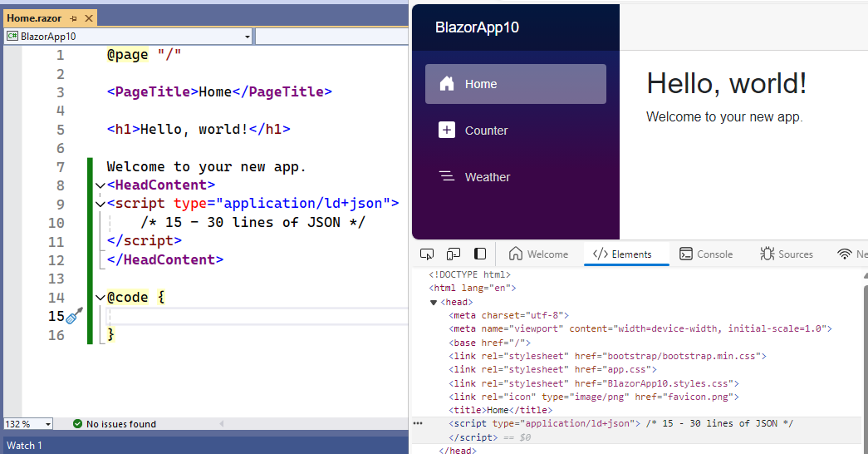Switch to the DevTools Welcome tab
This screenshot has height=454, width=868.
(538, 254)
